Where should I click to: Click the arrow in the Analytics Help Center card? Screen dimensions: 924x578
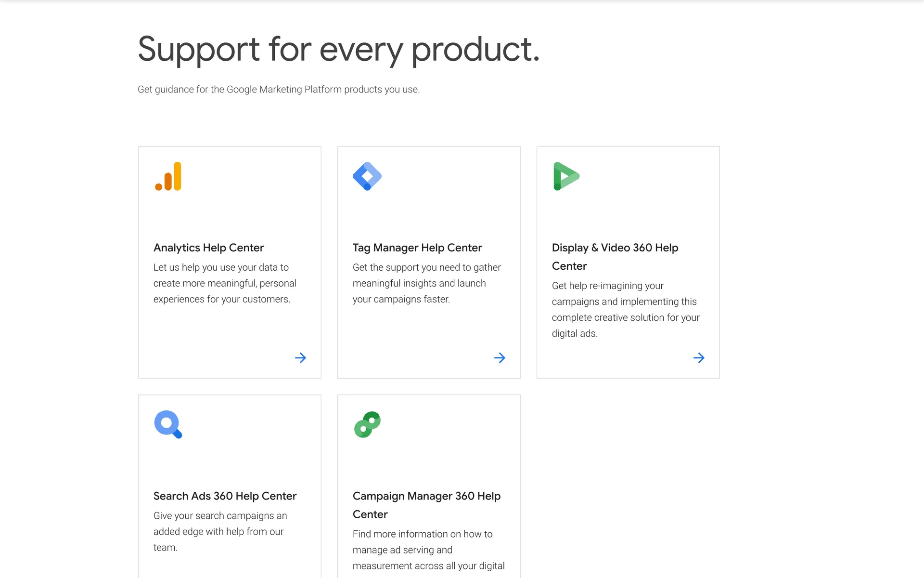(x=300, y=358)
